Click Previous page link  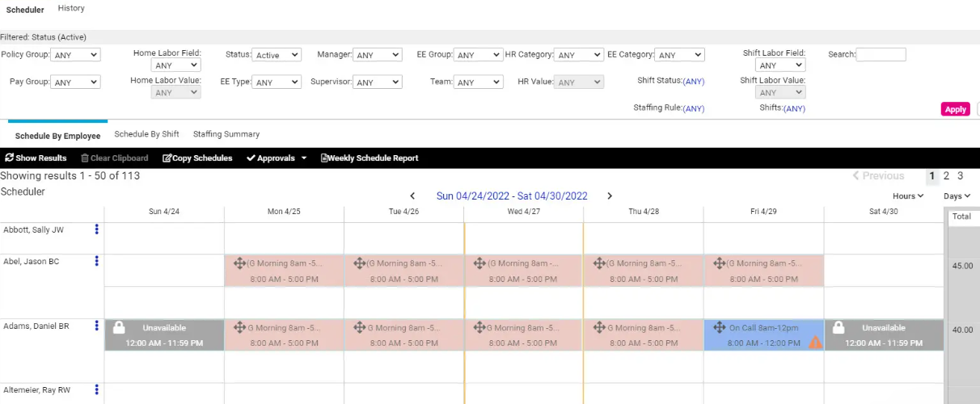(x=878, y=175)
